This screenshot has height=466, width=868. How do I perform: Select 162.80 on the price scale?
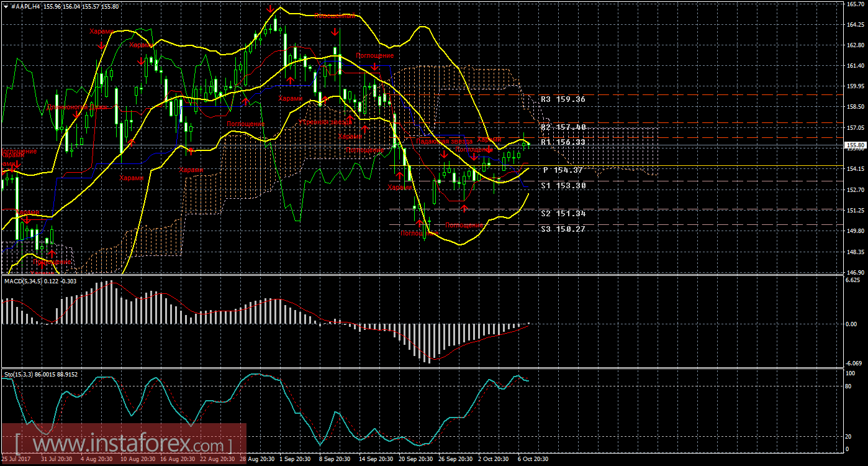tap(856, 45)
